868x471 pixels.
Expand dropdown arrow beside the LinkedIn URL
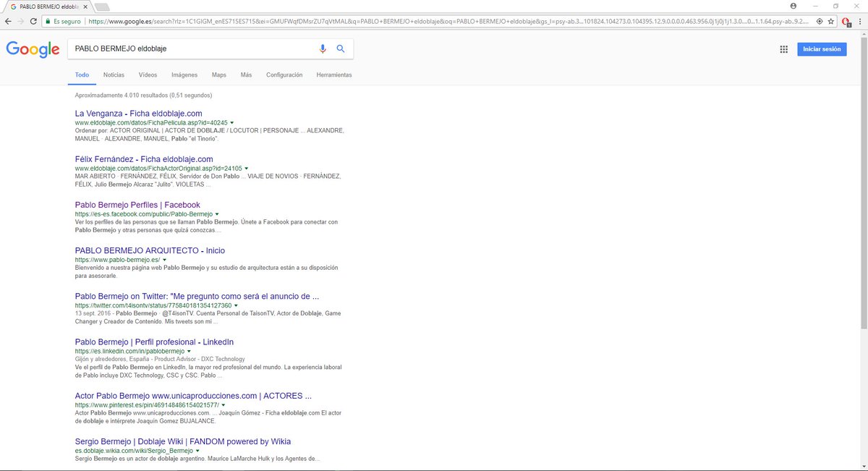click(x=189, y=351)
